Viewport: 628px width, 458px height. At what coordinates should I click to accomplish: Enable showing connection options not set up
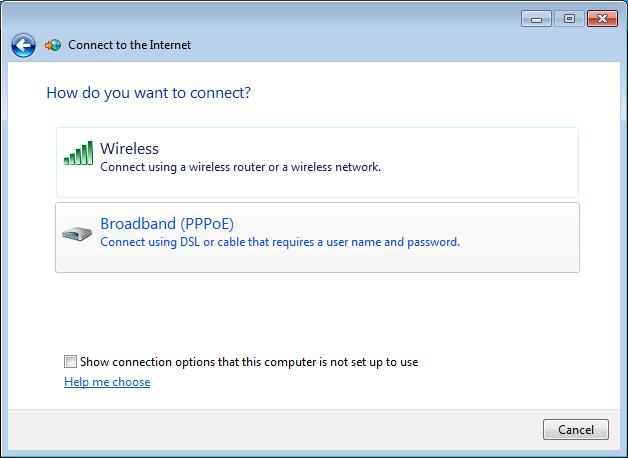(x=70, y=362)
